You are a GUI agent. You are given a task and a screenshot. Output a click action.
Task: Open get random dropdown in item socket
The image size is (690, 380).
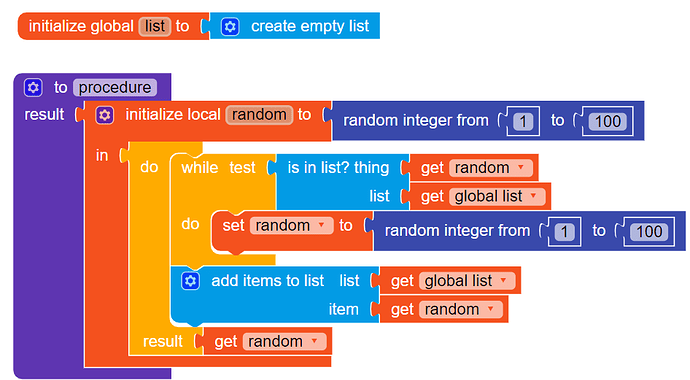click(491, 309)
